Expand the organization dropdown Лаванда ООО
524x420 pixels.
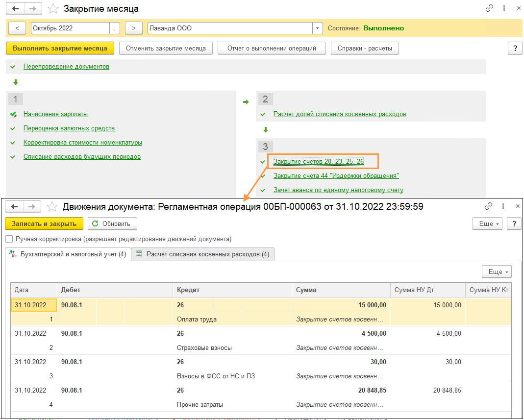(317, 28)
